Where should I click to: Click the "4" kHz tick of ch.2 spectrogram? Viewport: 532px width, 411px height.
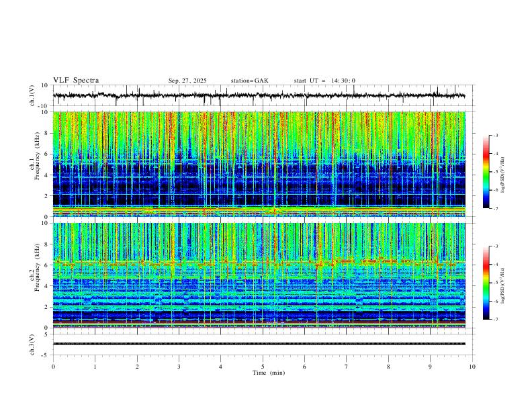(x=46, y=286)
